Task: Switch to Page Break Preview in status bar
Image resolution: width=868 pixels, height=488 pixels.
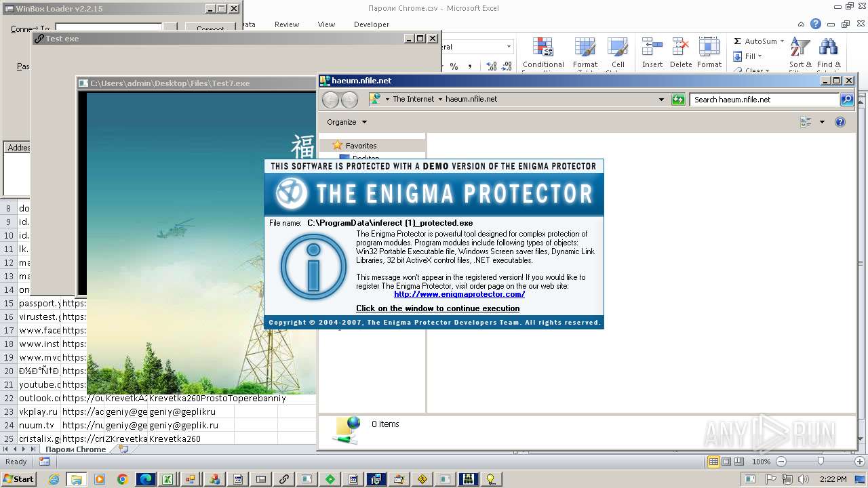Action: 738,462
